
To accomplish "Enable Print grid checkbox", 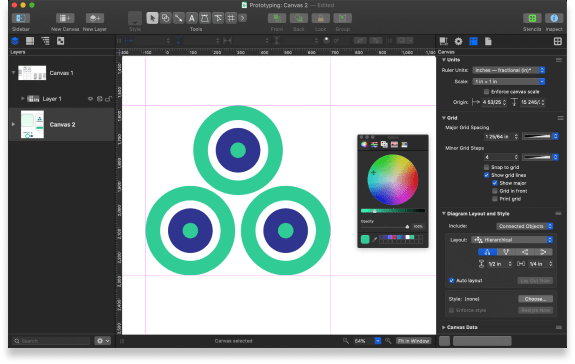I will pyautogui.click(x=495, y=199).
